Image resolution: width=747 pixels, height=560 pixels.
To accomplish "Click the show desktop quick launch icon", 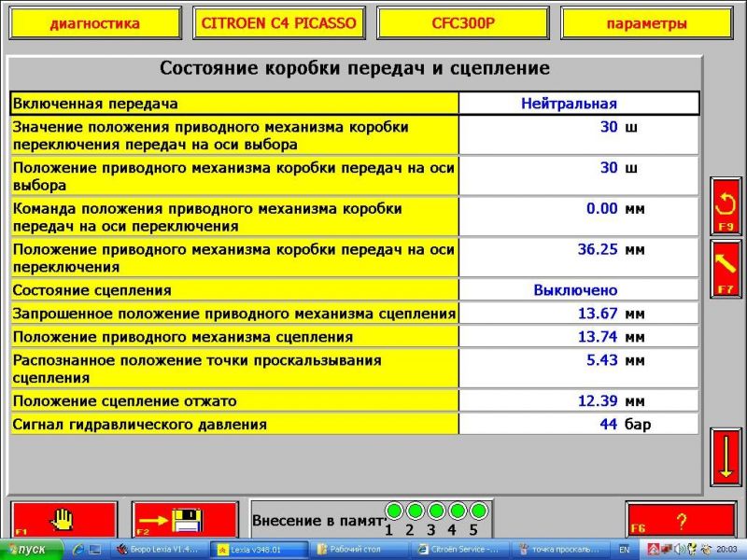I will point(95,550).
